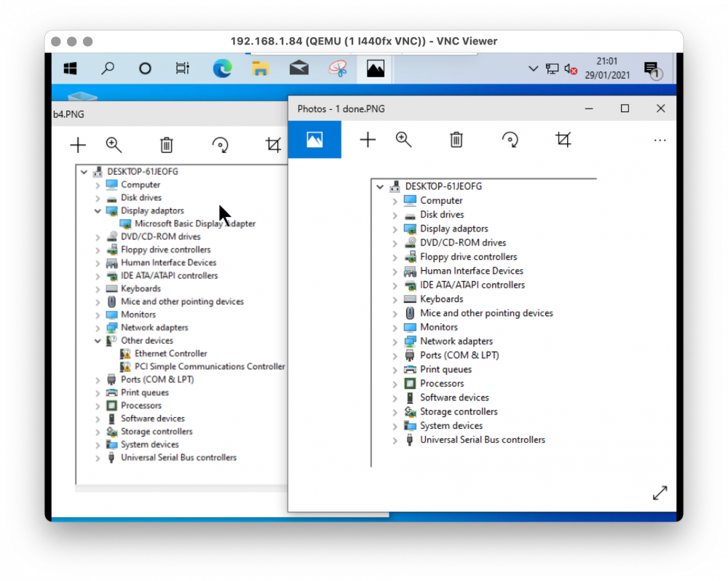Click Zoom magnifier in b4.PNG window
This screenshot has width=728, height=581.
(x=114, y=145)
